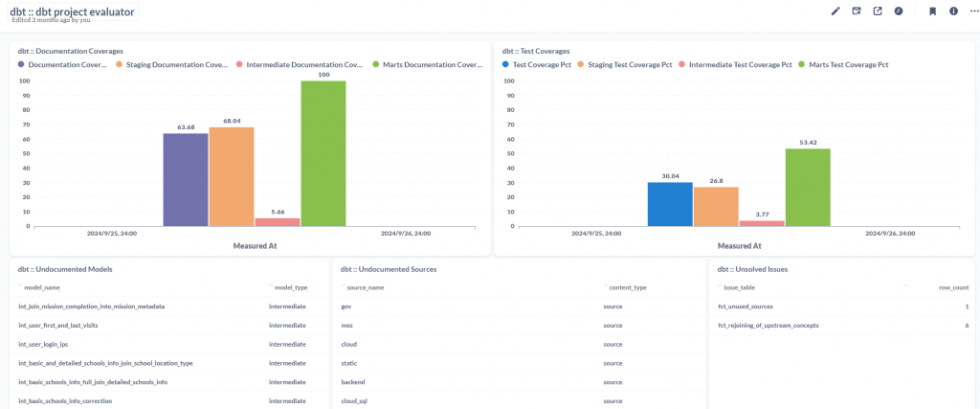Click the fct_unused_sources issue cell

pyautogui.click(x=746, y=307)
